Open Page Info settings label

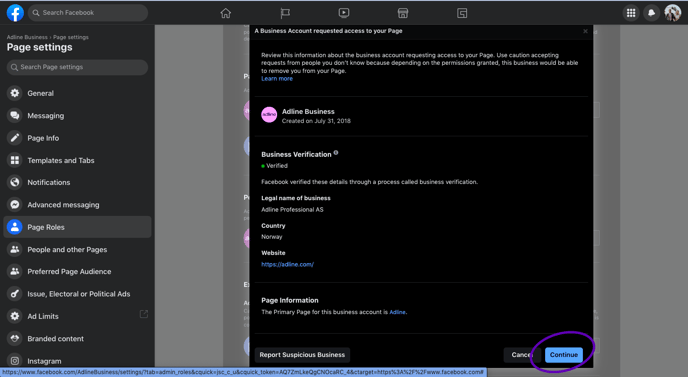coord(43,138)
